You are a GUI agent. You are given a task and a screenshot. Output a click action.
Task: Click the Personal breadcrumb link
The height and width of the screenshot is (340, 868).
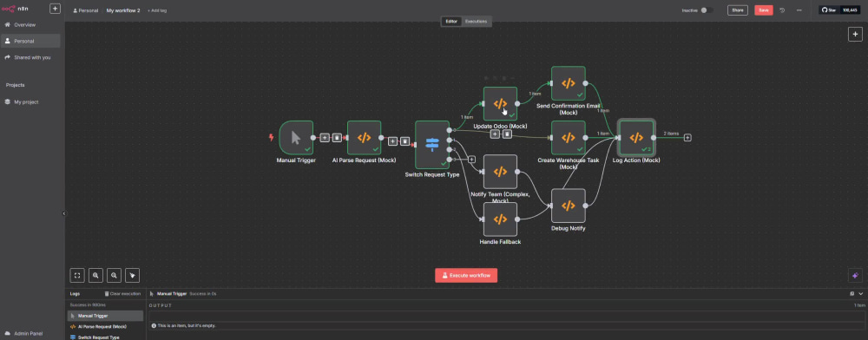(x=85, y=10)
